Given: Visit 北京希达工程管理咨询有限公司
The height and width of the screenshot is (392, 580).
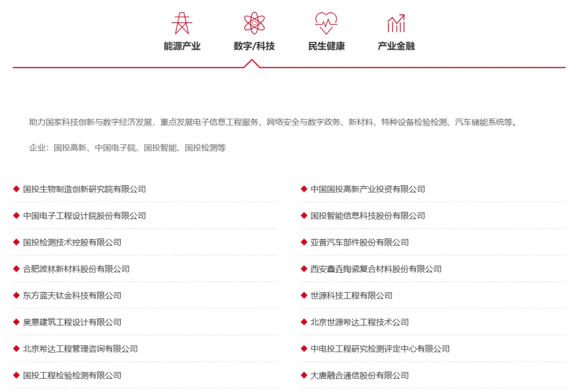Looking at the screenshot, I should 80,349.
